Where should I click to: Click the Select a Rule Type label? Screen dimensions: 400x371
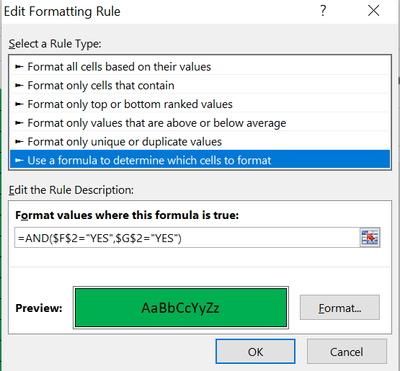(x=55, y=44)
